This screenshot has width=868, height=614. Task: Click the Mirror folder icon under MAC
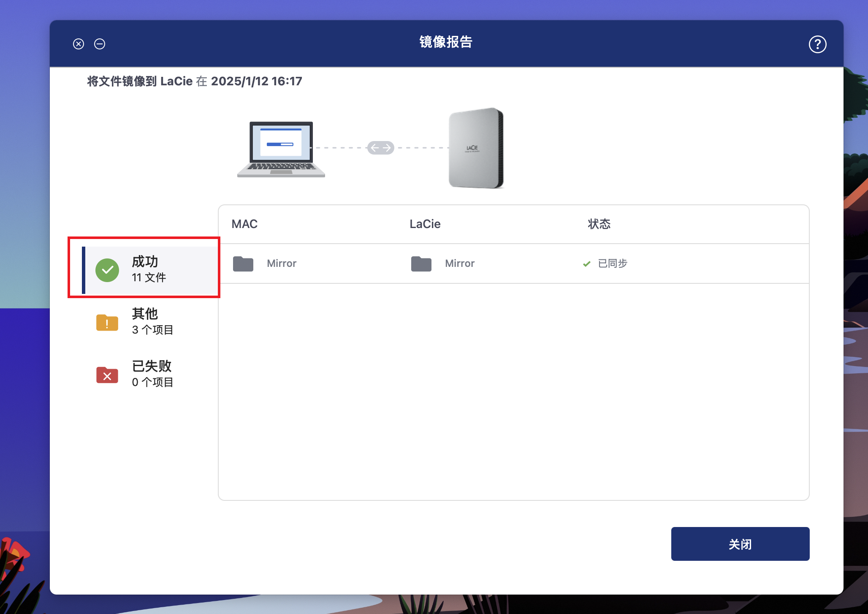point(243,264)
